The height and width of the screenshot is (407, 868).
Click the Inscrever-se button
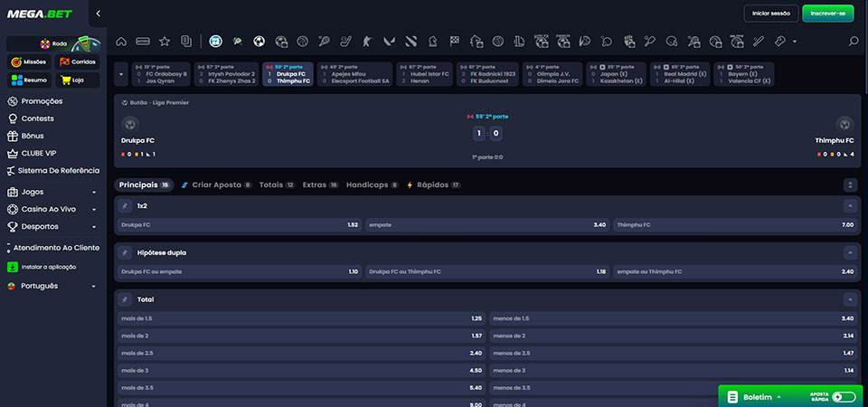[x=828, y=14]
